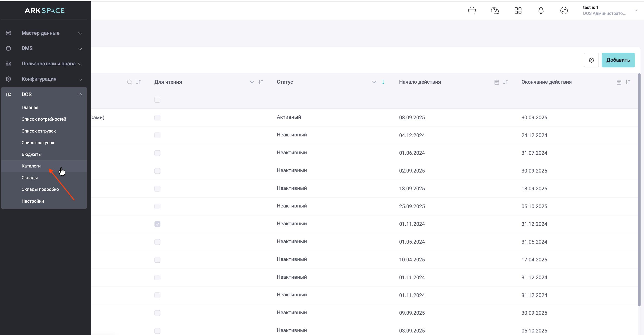Open Список закупок menu item
This screenshot has width=644, height=335.
coord(38,143)
